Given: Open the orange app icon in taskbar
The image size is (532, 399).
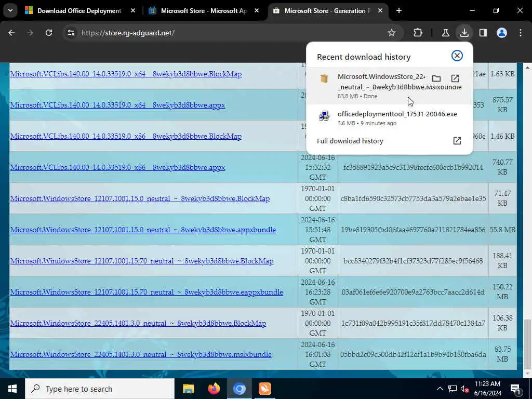Looking at the screenshot, I should tap(264, 389).
